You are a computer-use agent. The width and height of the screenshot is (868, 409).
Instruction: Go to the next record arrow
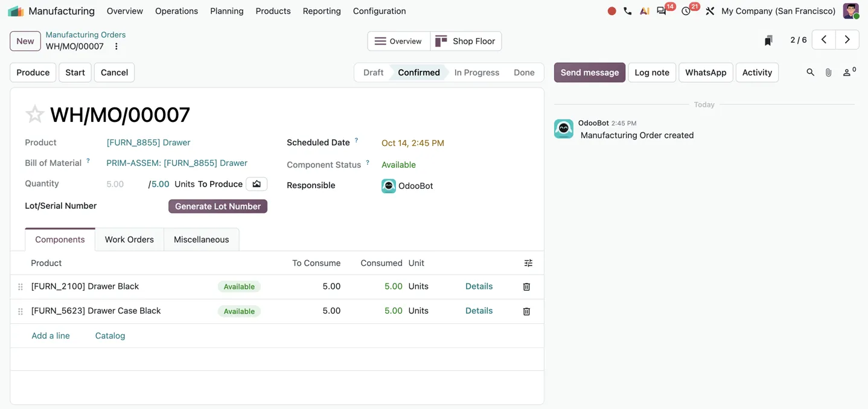pos(847,40)
